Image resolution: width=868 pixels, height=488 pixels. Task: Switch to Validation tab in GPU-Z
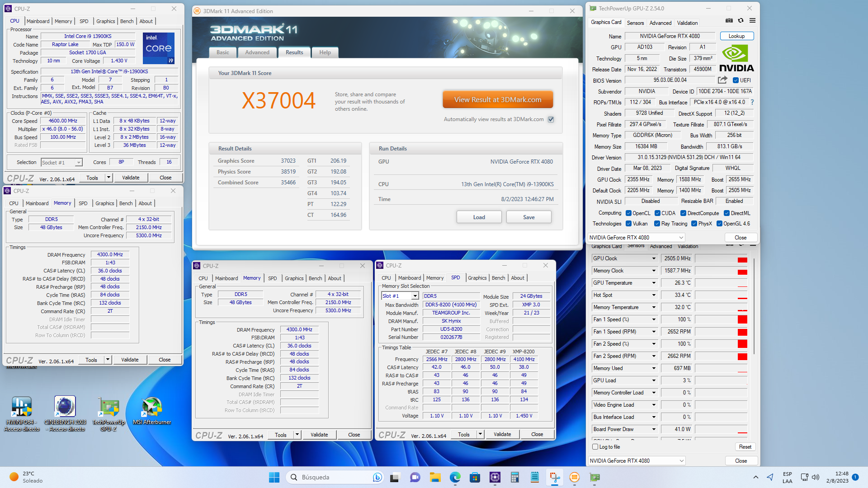pos(687,23)
